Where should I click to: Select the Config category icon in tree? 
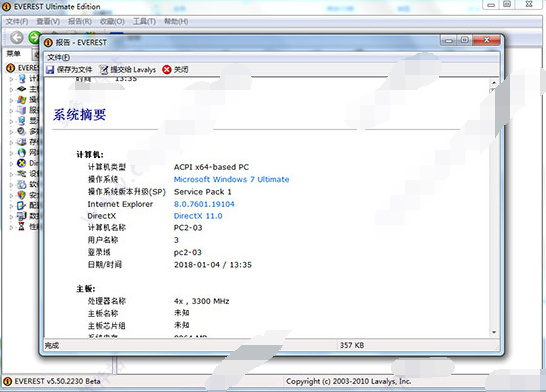click(22, 205)
